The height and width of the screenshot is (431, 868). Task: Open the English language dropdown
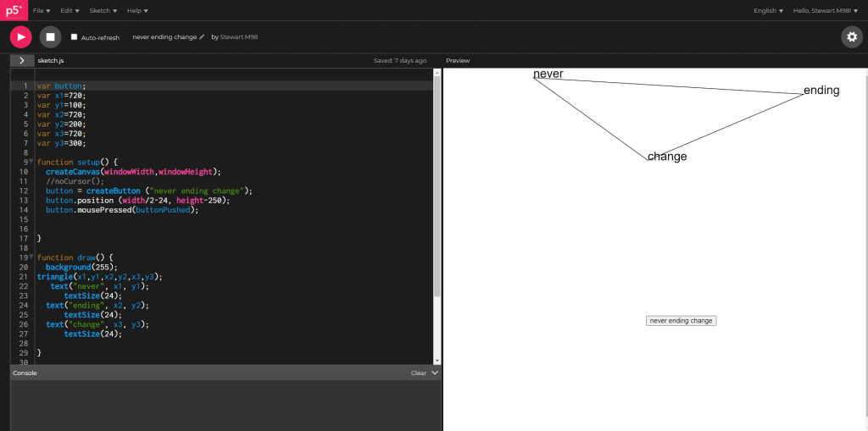coord(768,10)
